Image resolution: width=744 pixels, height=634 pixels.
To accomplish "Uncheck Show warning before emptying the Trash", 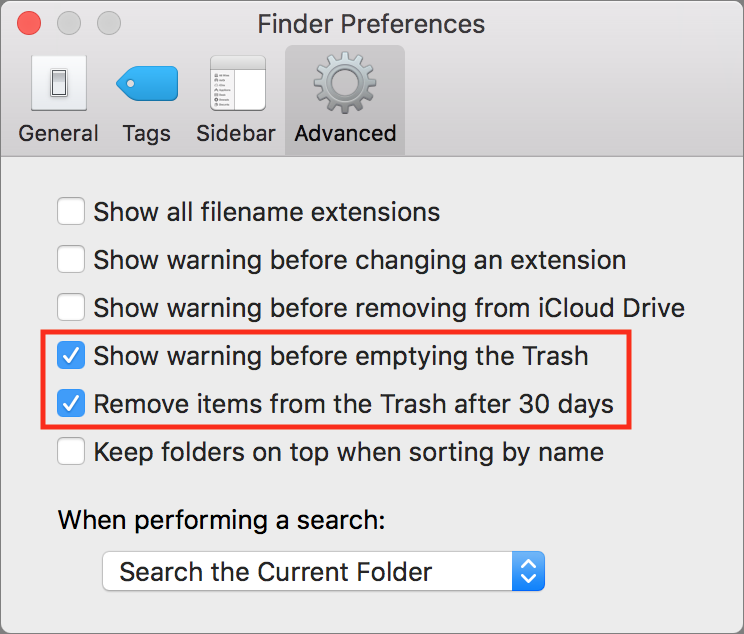I will tap(71, 355).
